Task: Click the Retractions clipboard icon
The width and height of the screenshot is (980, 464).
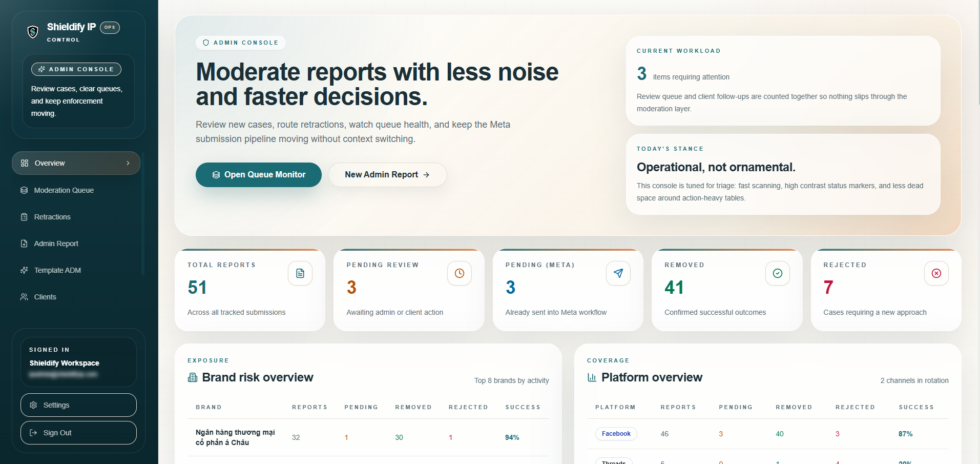Action: (24, 216)
